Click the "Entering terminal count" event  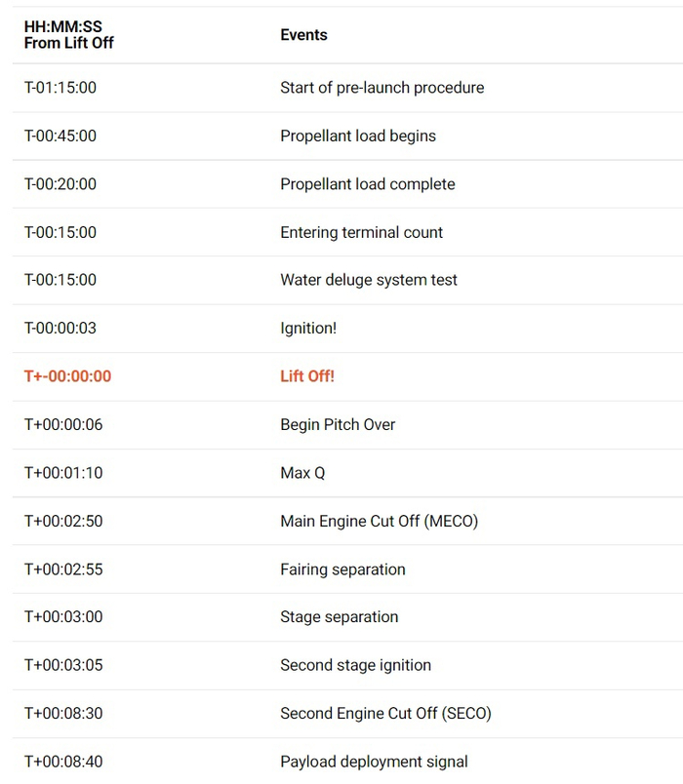[361, 232]
